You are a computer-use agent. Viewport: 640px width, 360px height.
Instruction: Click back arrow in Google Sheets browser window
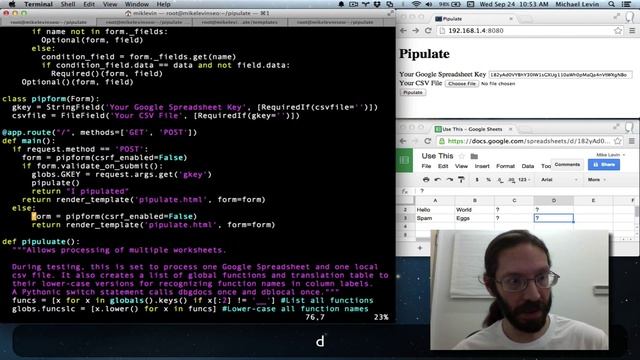pos(403,141)
